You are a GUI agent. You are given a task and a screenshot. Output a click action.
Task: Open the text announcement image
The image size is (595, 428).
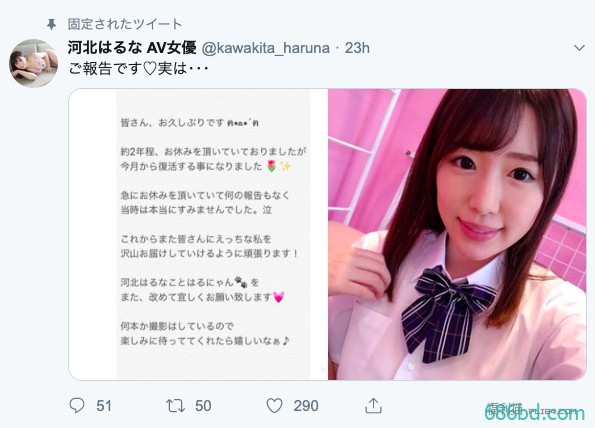(198, 234)
